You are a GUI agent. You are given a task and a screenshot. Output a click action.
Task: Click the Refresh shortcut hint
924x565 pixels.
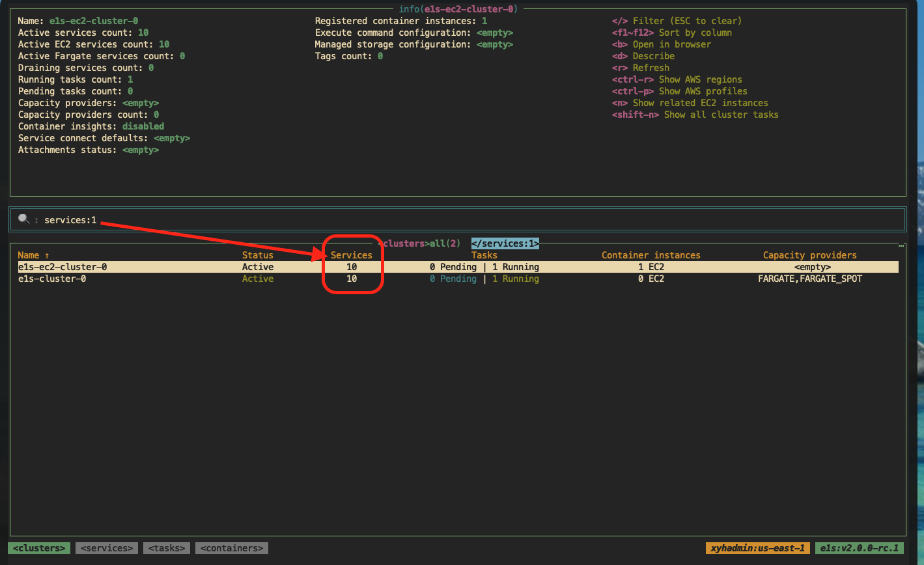(x=641, y=68)
